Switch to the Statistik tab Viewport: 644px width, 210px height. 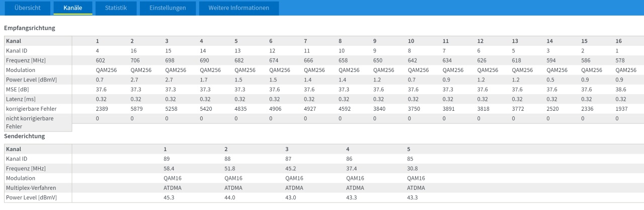click(116, 8)
